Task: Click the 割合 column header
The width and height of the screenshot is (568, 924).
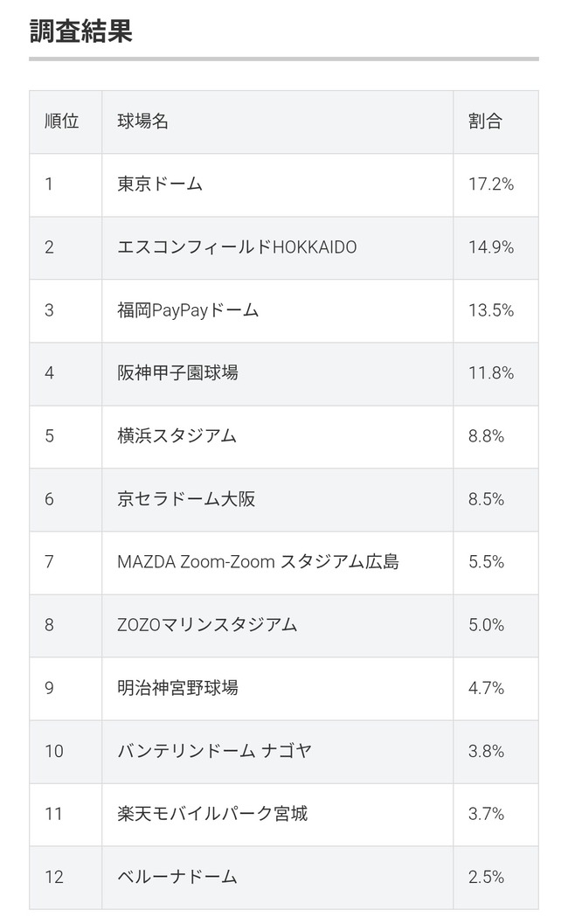Action: pyautogui.click(x=485, y=122)
